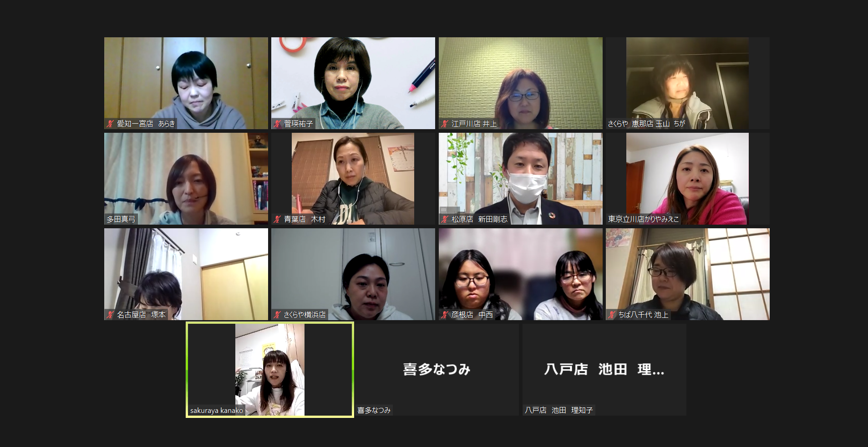Image resolution: width=868 pixels, height=447 pixels.
Task: Click muted mic icon beside さくらや横浜店
Action: point(277,315)
